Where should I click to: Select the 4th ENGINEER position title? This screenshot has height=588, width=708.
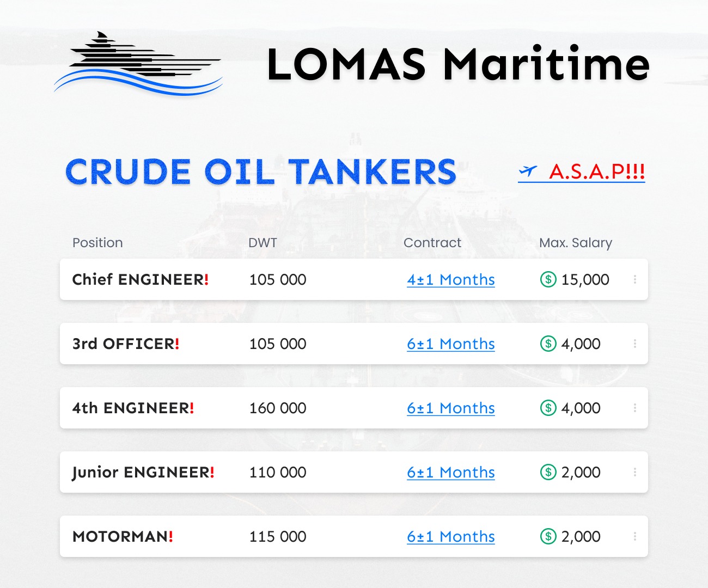pyautogui.click(x=133, y=408)
